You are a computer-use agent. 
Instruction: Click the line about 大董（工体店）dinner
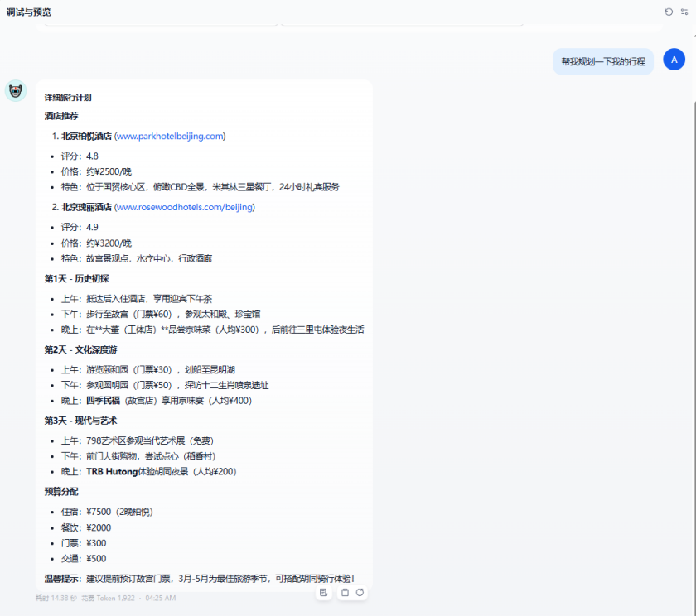(213, 330)
